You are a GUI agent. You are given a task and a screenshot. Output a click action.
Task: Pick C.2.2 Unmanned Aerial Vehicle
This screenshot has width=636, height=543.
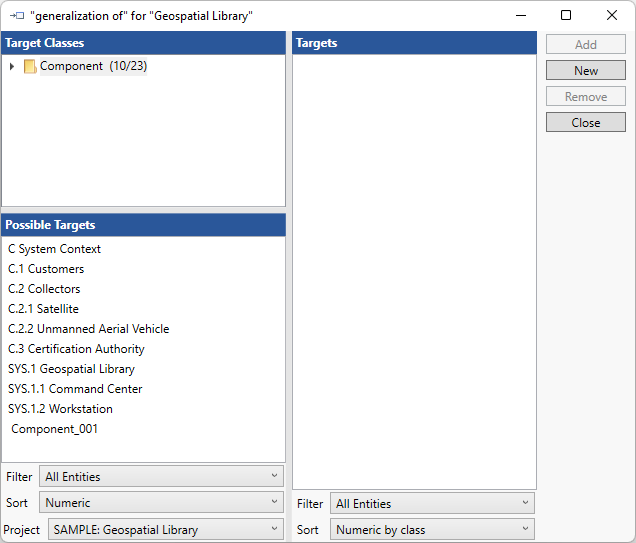point(88,329)
